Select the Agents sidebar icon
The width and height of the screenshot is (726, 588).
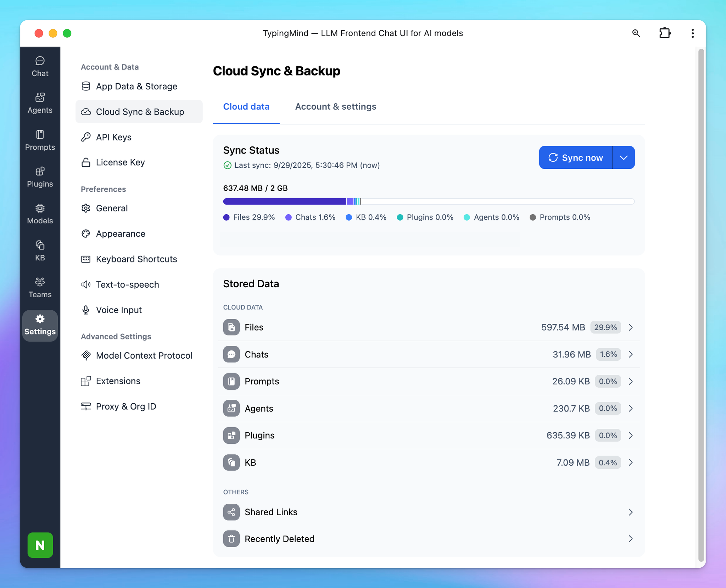[40, 103]
